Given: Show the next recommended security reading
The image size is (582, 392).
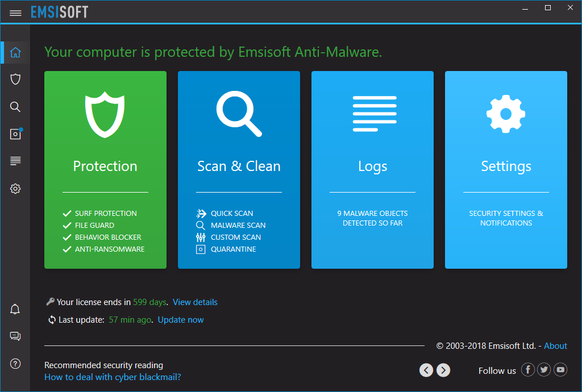Looking at the screenshot, I should click(443, 369).
